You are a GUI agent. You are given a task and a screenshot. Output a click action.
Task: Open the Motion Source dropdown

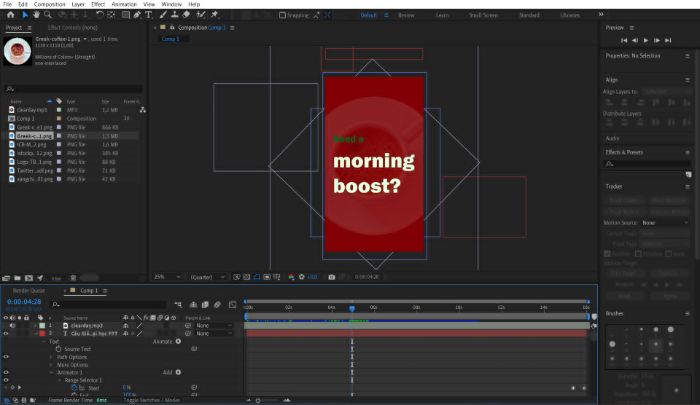[665, 222]
